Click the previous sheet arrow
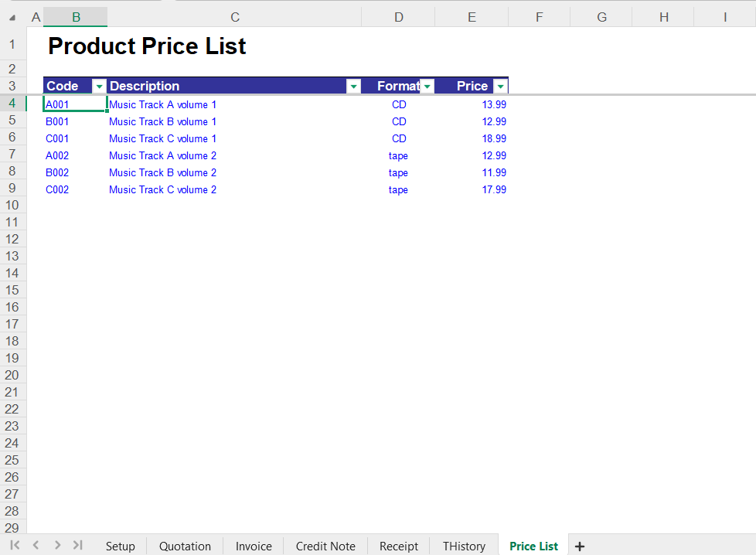 (x=36, y=545)
